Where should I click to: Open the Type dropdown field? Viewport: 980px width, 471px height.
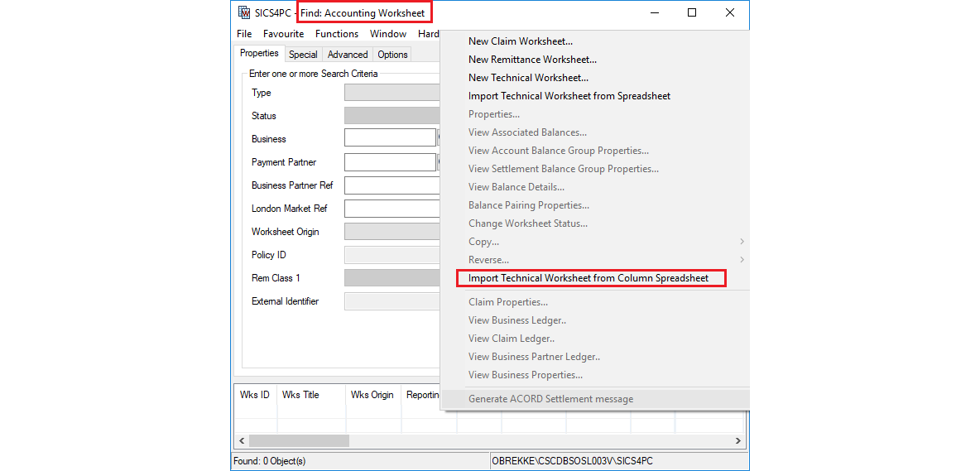[x=392, y=93]
